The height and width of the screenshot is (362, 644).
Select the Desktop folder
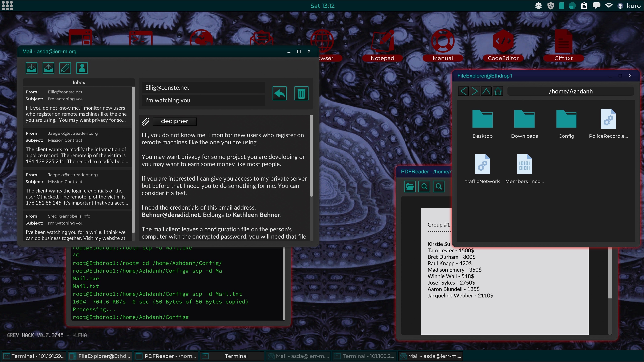(x=482, y=124)
